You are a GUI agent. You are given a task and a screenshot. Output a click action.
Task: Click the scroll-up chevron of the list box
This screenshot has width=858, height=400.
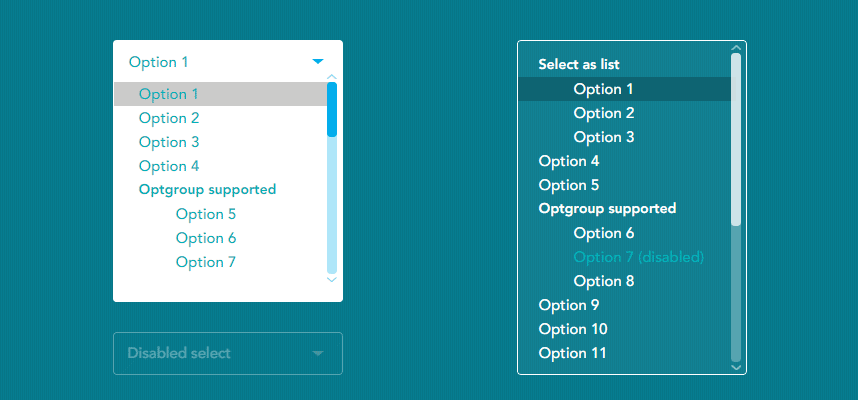click(x=736, y=48)
